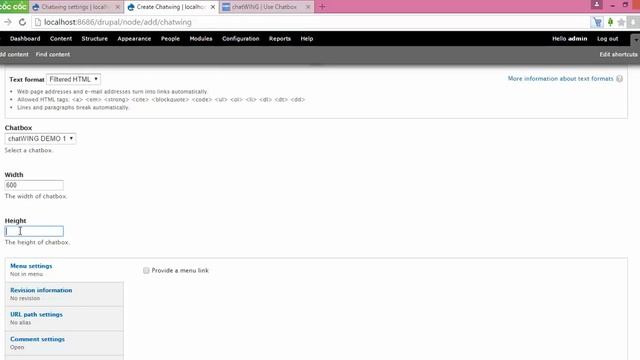
Task: Click the admin user link
Action: (578, 39)
